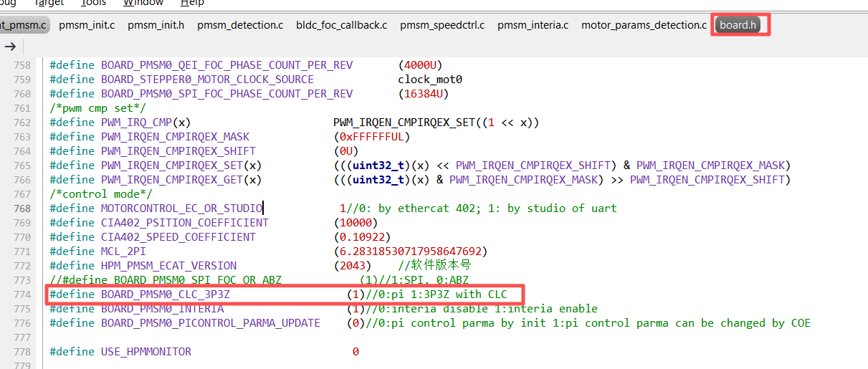
Task: Click USE_HPMMONITOR macro name
Action: (x=146, y=352)
